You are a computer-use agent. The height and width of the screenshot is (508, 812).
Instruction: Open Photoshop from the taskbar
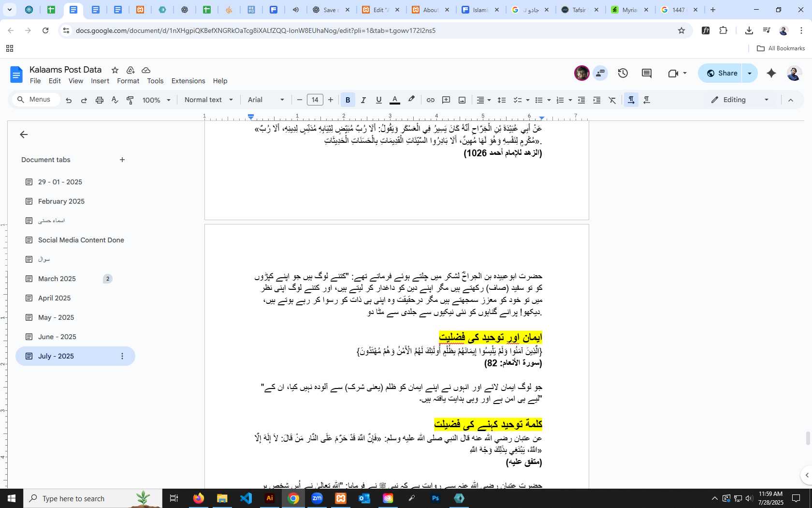435,498
